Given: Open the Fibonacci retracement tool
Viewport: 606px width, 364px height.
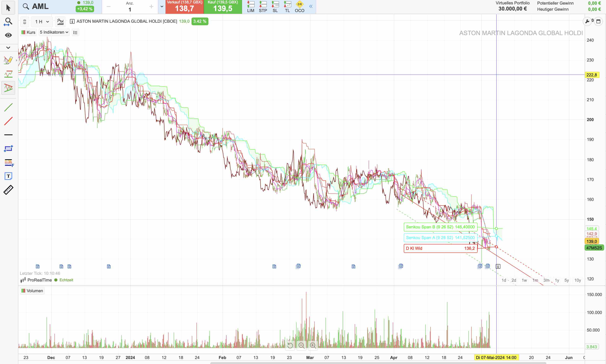Looking at the screenshot, I should pyautogui.click(x=8, y=162).
